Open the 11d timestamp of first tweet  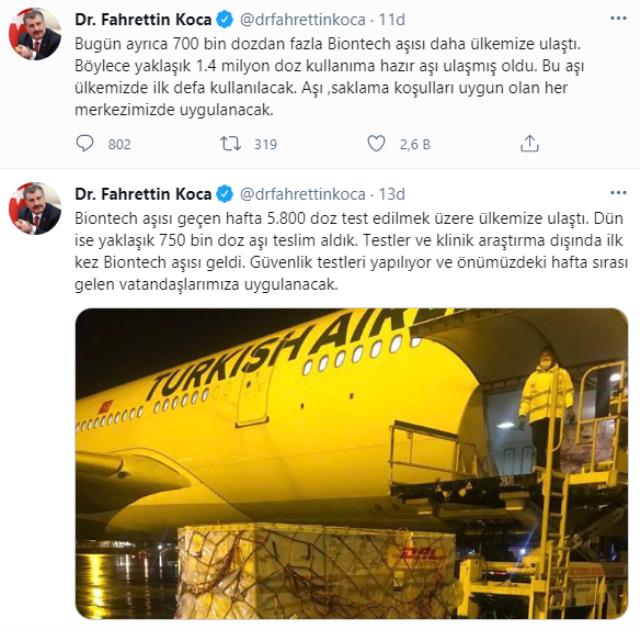392,19
